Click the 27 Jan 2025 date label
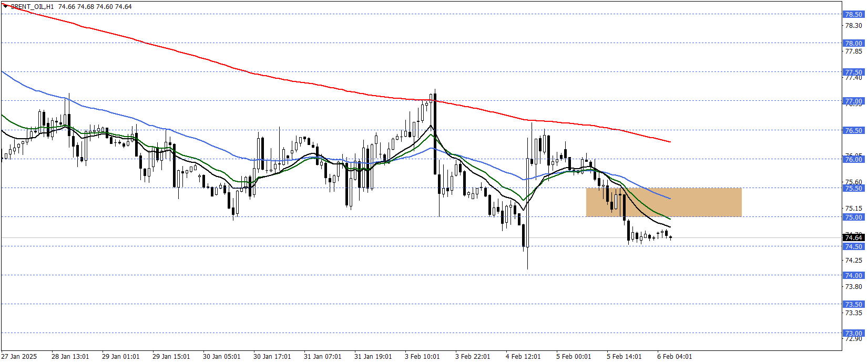The height and width of the screenshot is (363, 868). (19, 356)
